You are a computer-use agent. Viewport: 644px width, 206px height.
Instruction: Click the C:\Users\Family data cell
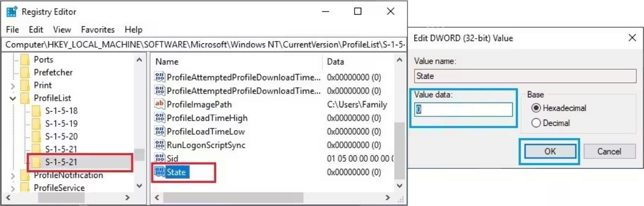(x=357, y=104)
